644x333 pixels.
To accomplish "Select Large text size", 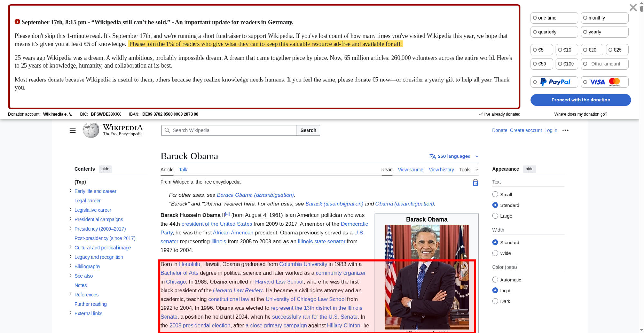I will (495, 216).
